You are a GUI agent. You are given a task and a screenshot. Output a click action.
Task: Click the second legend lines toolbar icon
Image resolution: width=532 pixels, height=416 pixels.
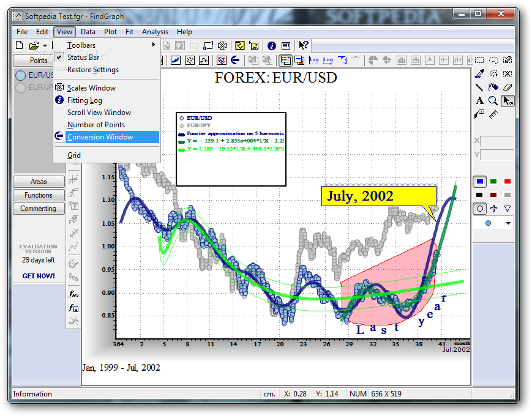click(x=299, y=61)
